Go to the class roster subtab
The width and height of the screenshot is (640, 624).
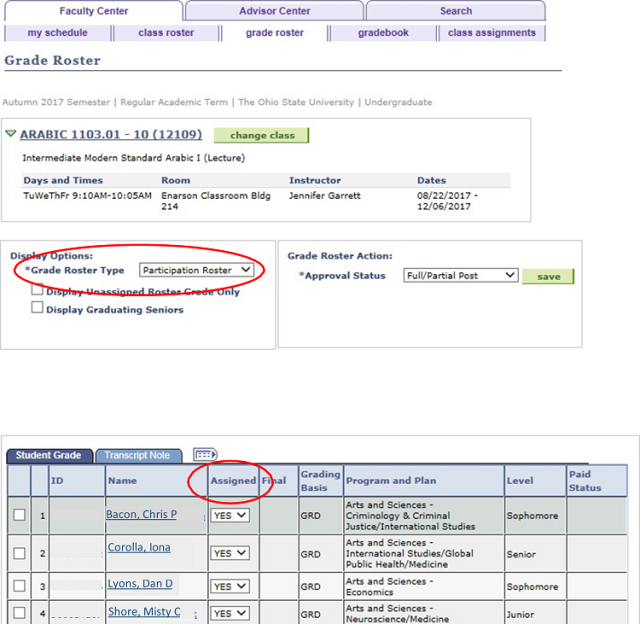(x=166, y=33)
